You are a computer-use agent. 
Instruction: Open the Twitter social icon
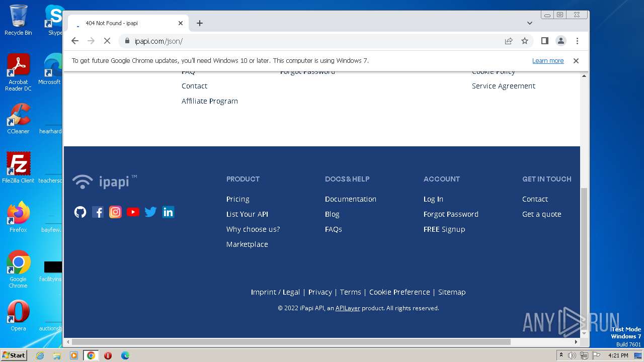click(150, 212)
